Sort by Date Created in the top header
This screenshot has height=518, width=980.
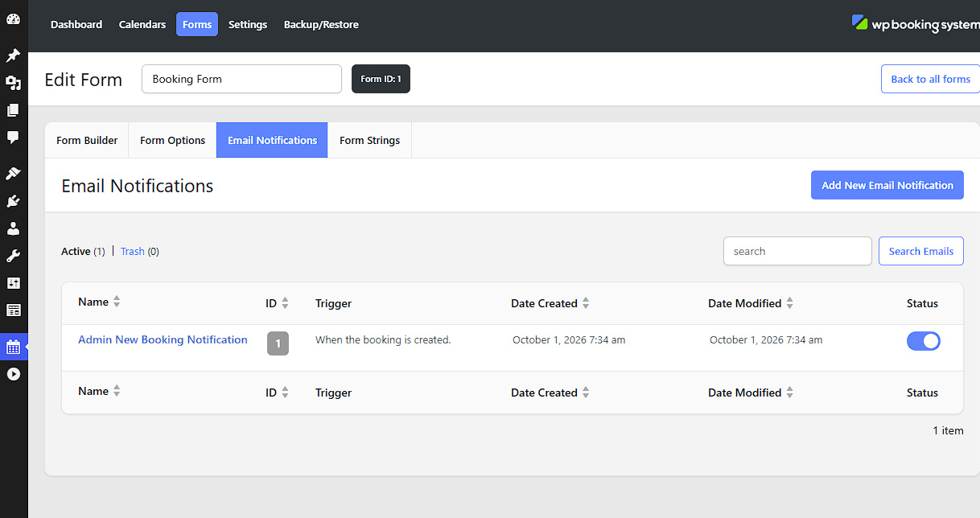pyautogui.click(x=586, y=303)
